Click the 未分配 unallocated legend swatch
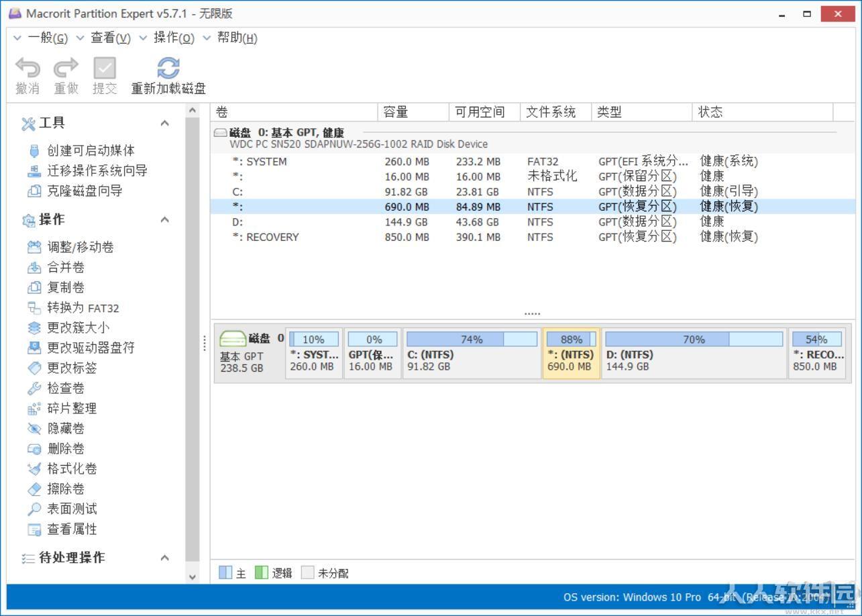The image size is (862, 616). (x=307, y=573)
